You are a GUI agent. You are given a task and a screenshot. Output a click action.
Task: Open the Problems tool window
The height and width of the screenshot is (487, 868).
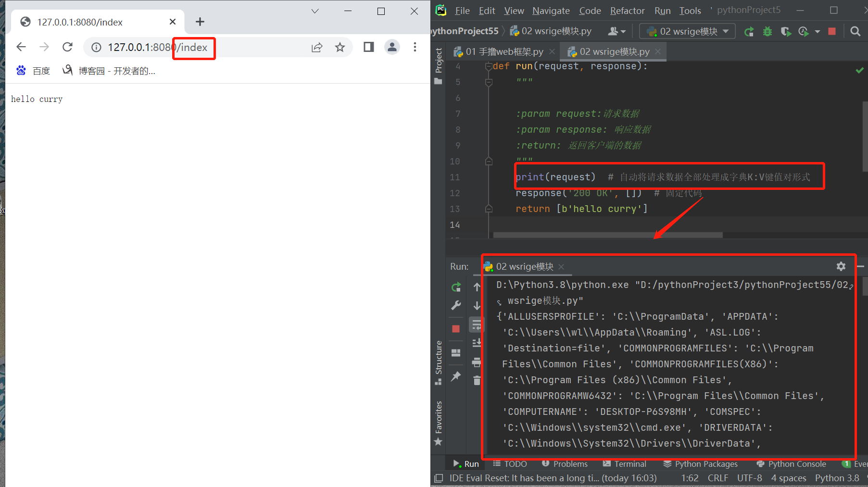[x=565, y=464]
